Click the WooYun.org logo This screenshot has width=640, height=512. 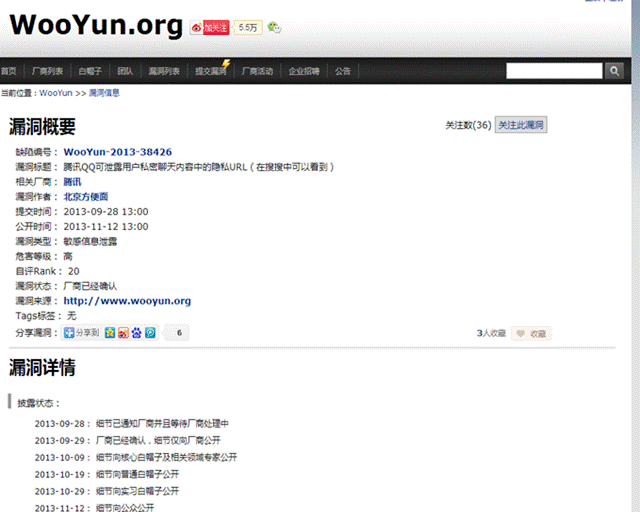(96, 25)
